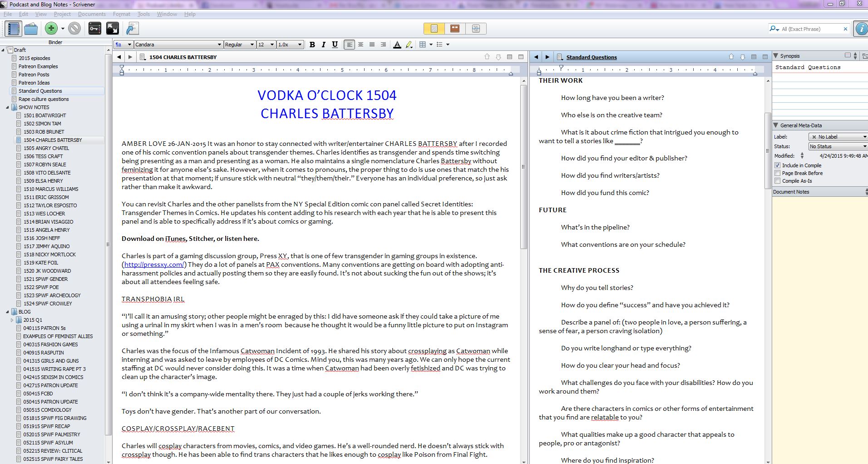Apply bold formatting
The width and height of the screenshot is (868, 464).
click(312, 45)
